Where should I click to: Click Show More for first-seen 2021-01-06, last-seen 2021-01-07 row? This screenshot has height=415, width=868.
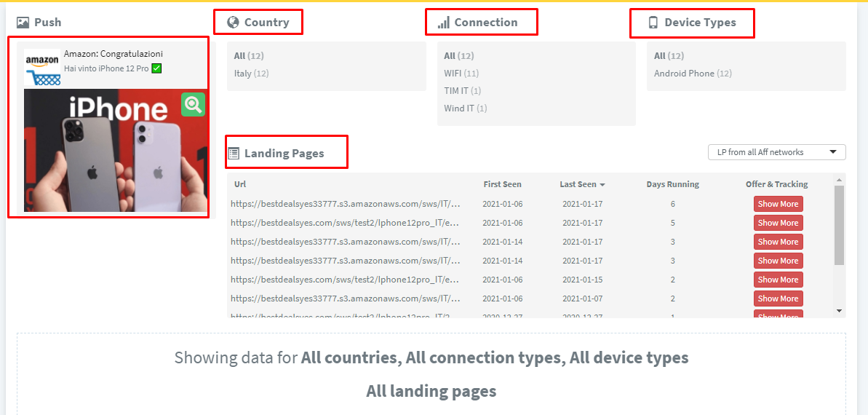[x=778, y=298]
